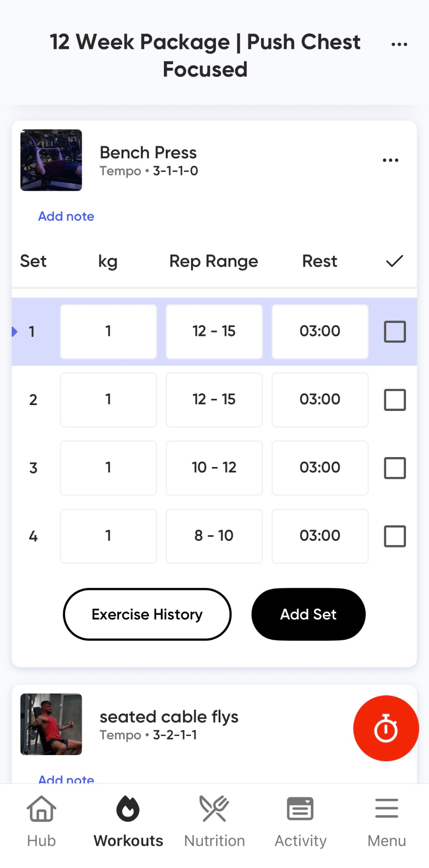429x868 pixels.
Task: Open workout options three-dot menu in header
Action: coord(399,44)
